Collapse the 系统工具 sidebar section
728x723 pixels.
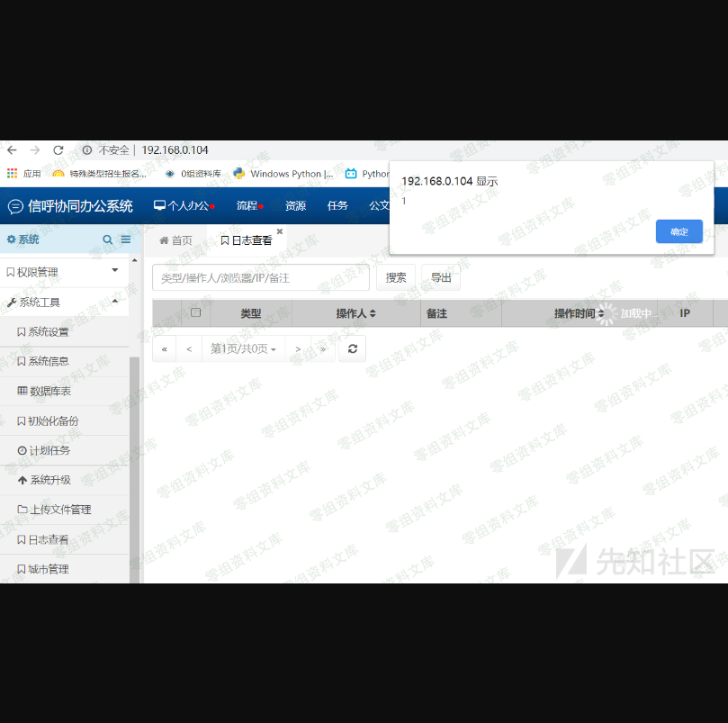point(114,301)
